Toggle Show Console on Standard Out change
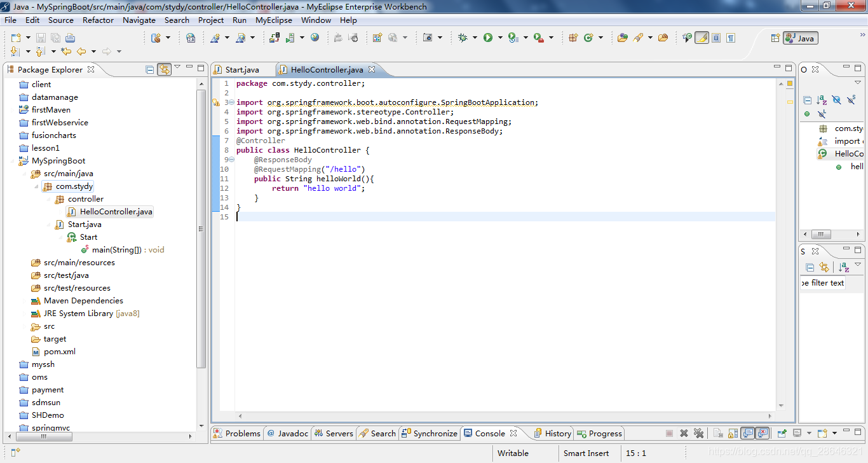868x463 pixels. click(x=748, y=433)
